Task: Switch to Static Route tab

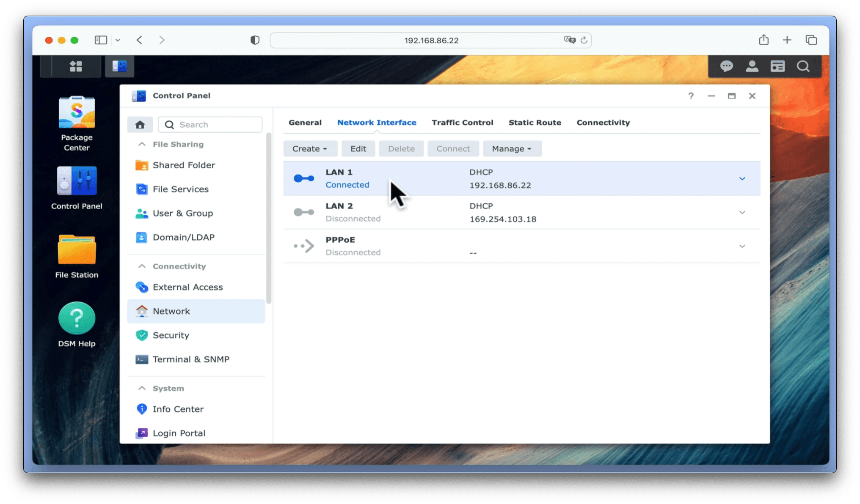Action: (x=535, y=123)
